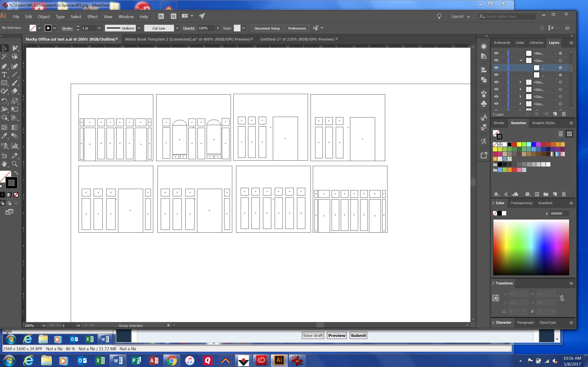Screen dimensions: 588x367
Task: Click the Document Setup button
Action: click(x=267, y=28)
